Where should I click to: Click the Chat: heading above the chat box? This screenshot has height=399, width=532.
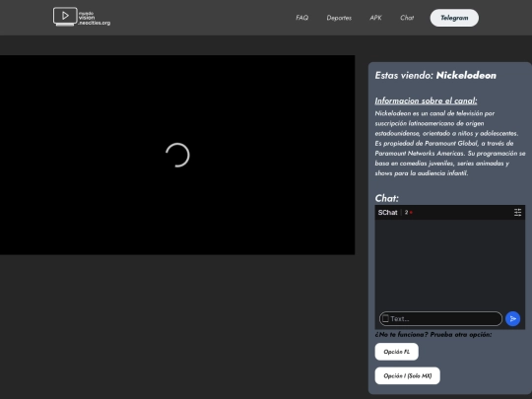387,198
